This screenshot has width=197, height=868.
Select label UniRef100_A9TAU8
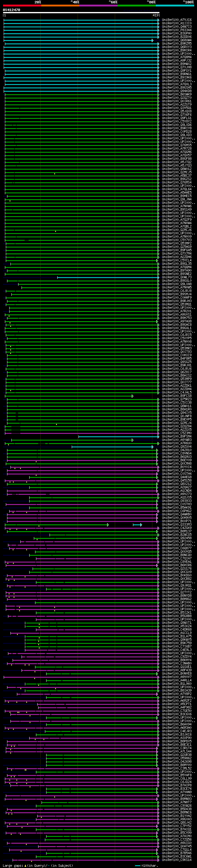point(177,321)
